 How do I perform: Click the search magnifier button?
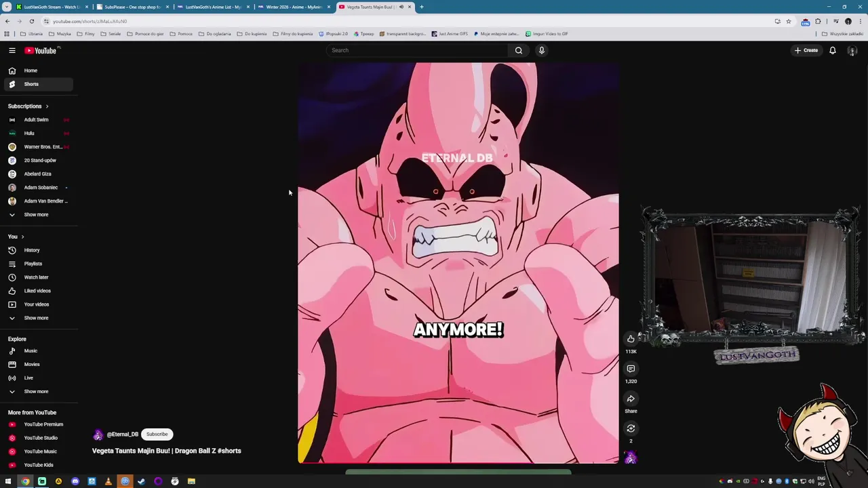[x=519, y=50]
